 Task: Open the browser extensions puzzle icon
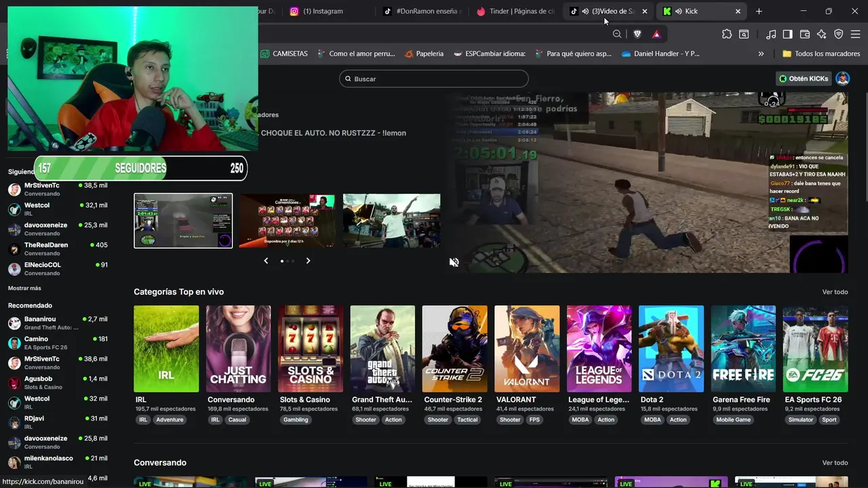[727, 34]
